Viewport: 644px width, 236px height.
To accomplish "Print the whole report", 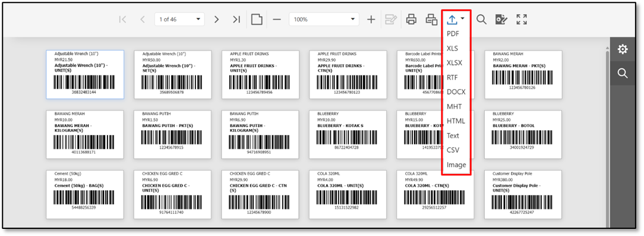I will click(411, 20).
